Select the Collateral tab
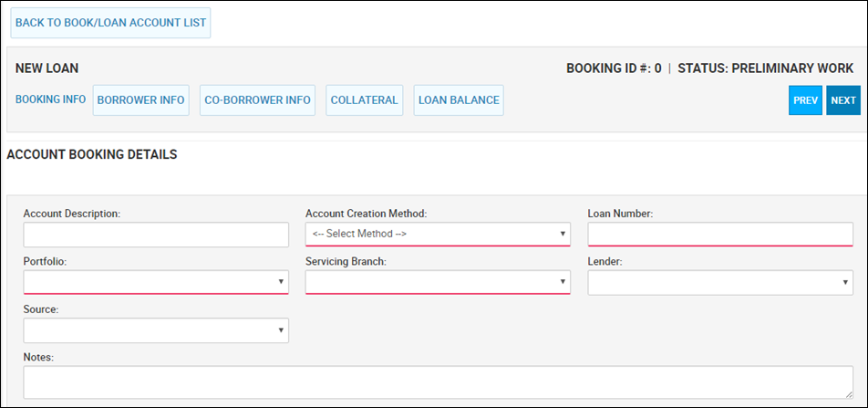868x408 pixels. 365,100
